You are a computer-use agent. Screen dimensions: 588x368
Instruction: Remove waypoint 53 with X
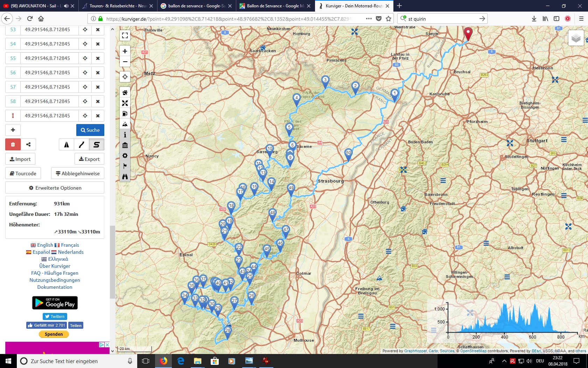[98, 29]
